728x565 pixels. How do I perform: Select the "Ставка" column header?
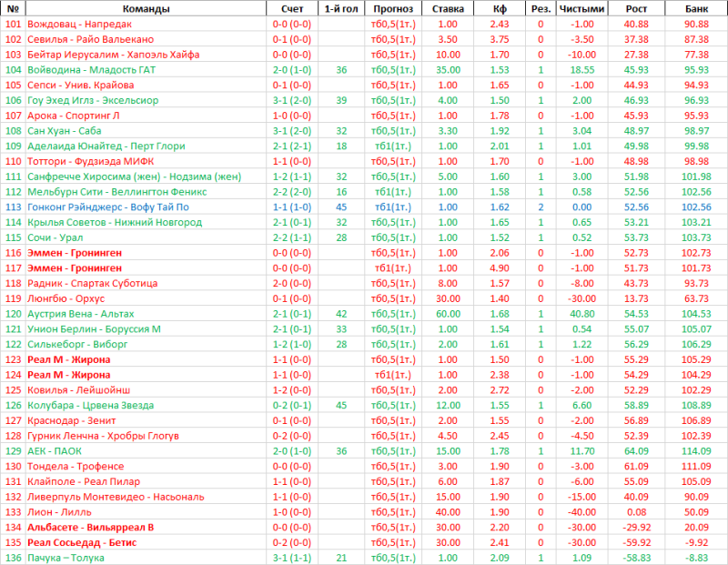tap(447, 8)
